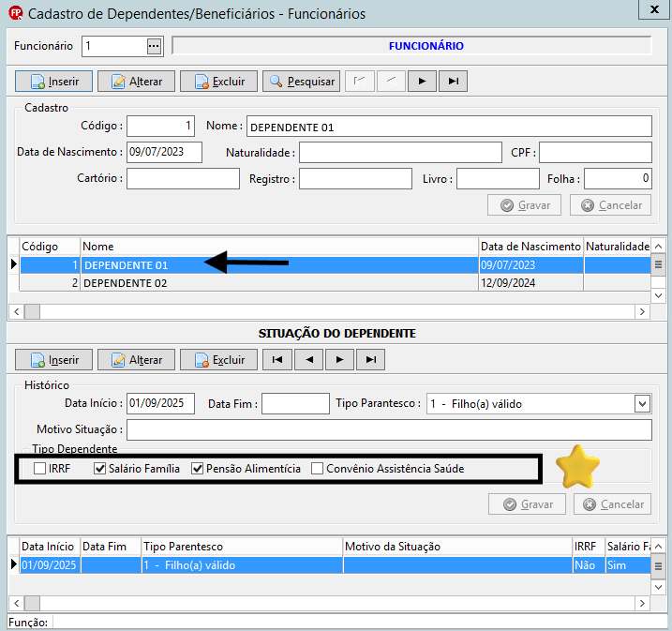Viewport: 672px width, 631px height.
Task: Click down arrow of dependents grid vertical scrollbar
Action: (x=658, y=295)
